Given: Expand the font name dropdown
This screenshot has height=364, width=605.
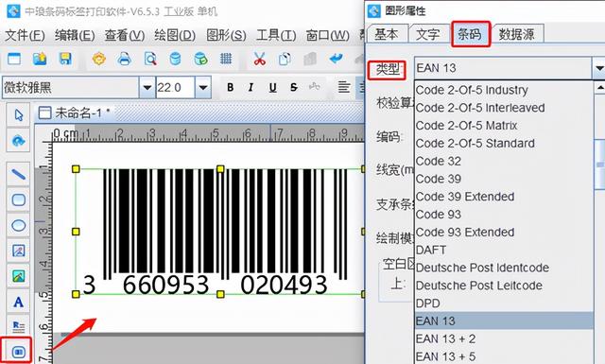Looking at the screenshot, I should (x=147, y=88).
